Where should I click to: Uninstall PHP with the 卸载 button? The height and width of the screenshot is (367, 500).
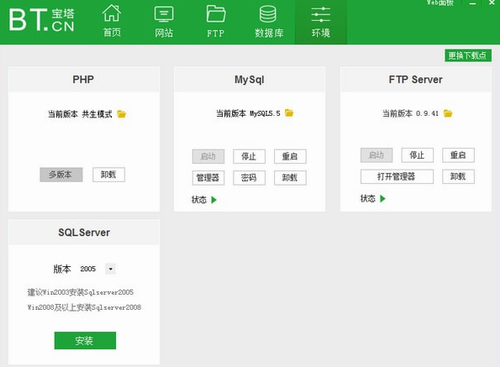pyautogui.click(x=109, y=175)
